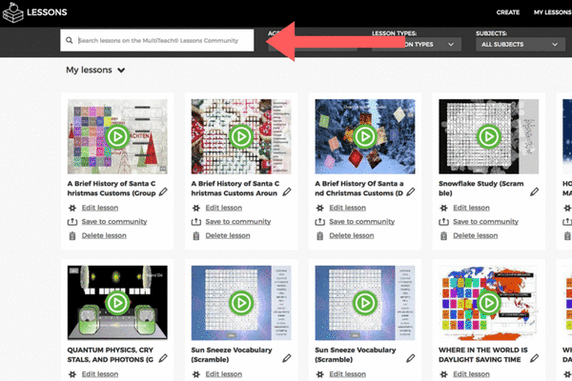Click Save to community under Snowflake Study

tap(486, 222)
